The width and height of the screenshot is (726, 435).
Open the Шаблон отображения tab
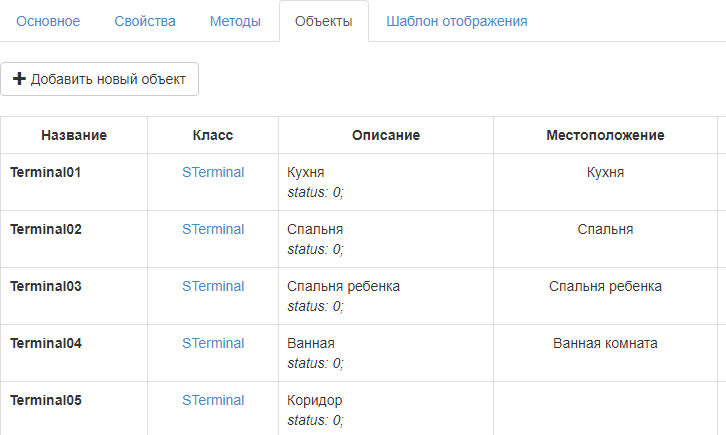456,21
